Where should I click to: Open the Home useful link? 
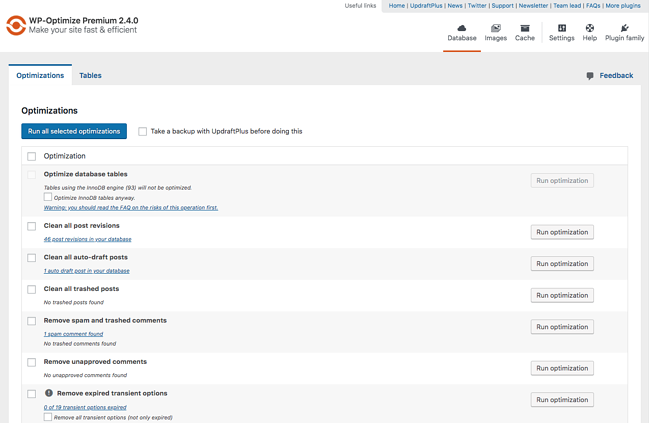point(397,5)
